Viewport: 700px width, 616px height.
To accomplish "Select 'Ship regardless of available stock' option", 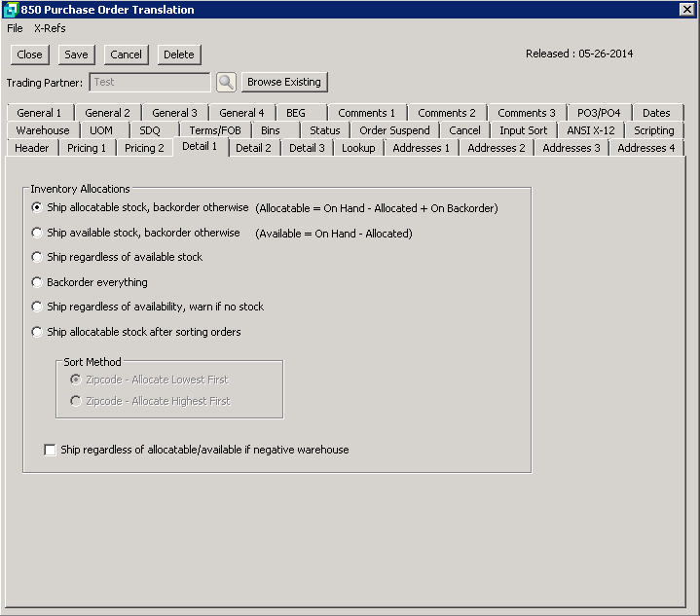I will (x=38, y=257).
